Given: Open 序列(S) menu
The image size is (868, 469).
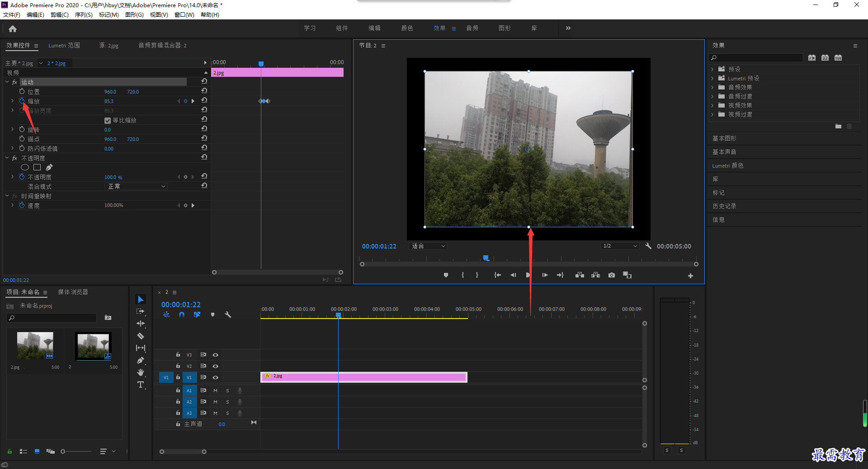Looking at the screenshot, I should click(x=84, y=15).
